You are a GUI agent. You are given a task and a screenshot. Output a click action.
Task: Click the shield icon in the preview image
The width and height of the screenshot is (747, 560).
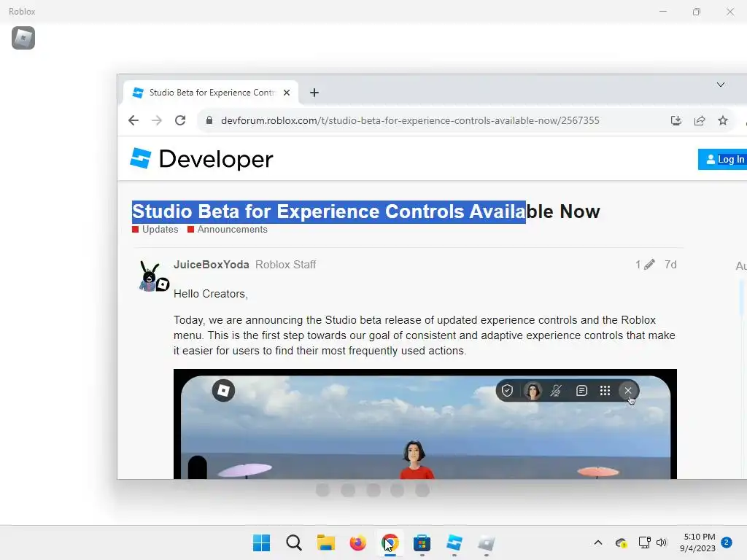(x=507, y=391)
